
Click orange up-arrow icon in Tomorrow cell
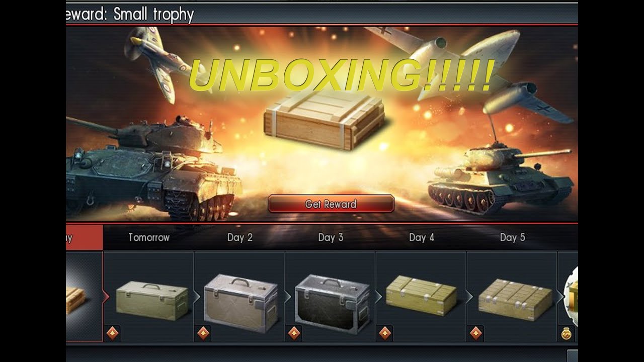tap(112, 333)
